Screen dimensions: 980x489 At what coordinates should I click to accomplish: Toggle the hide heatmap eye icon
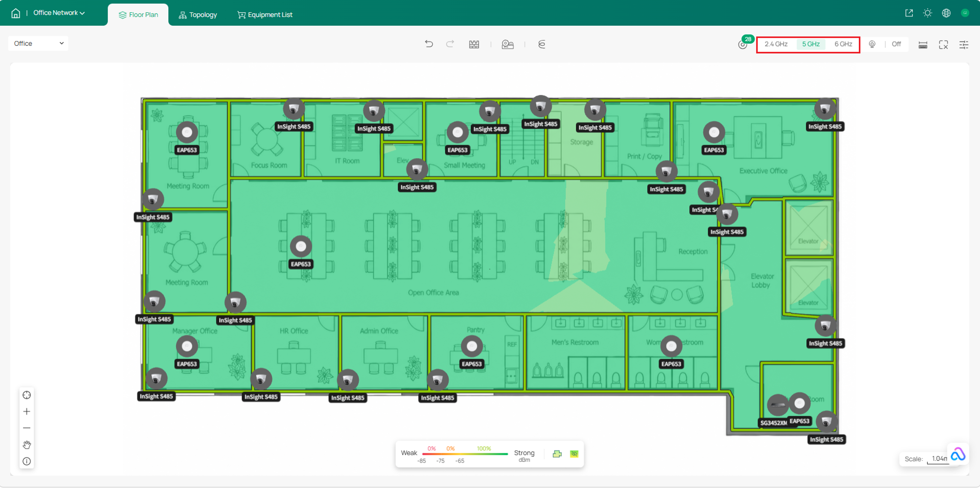(x=574, y=453)
